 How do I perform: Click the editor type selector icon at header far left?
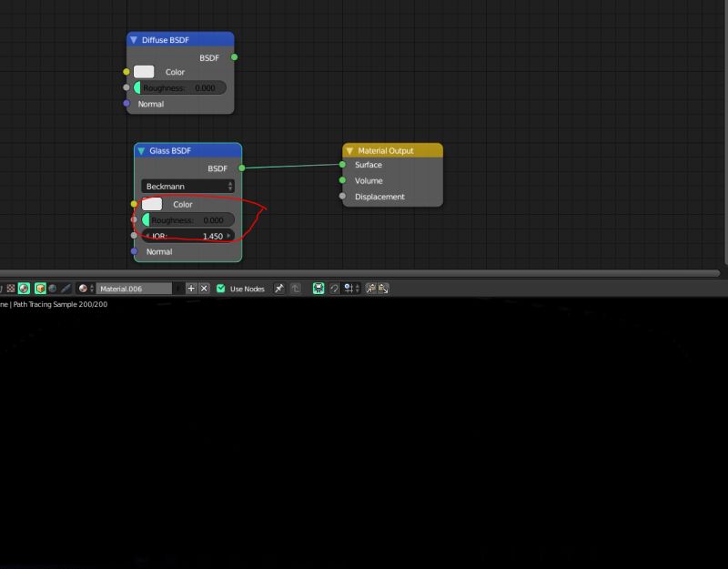(x=4, y=289)
